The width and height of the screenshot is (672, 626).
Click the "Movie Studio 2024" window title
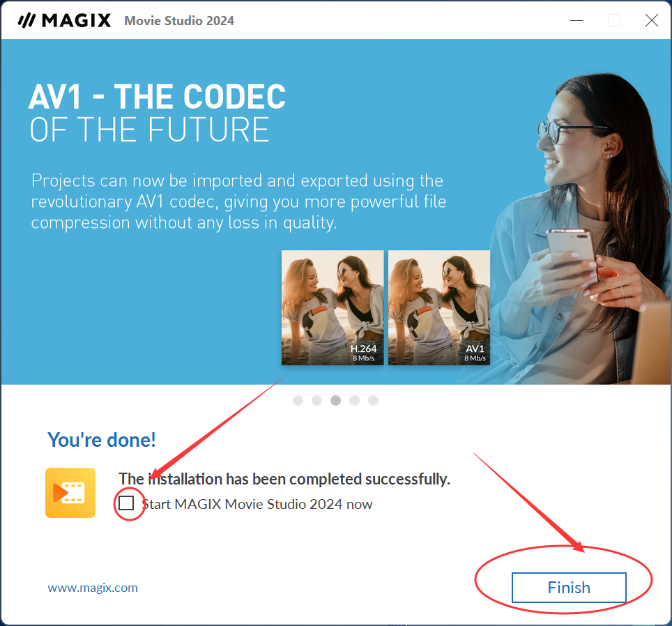[x=179, y=21]
